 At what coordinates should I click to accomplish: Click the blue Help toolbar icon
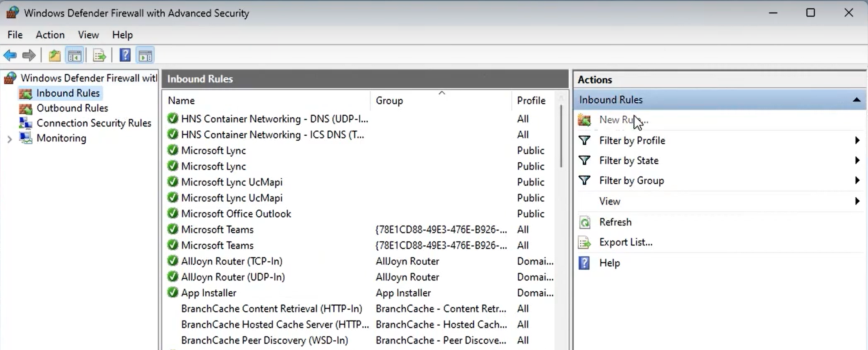coord(125,55)
